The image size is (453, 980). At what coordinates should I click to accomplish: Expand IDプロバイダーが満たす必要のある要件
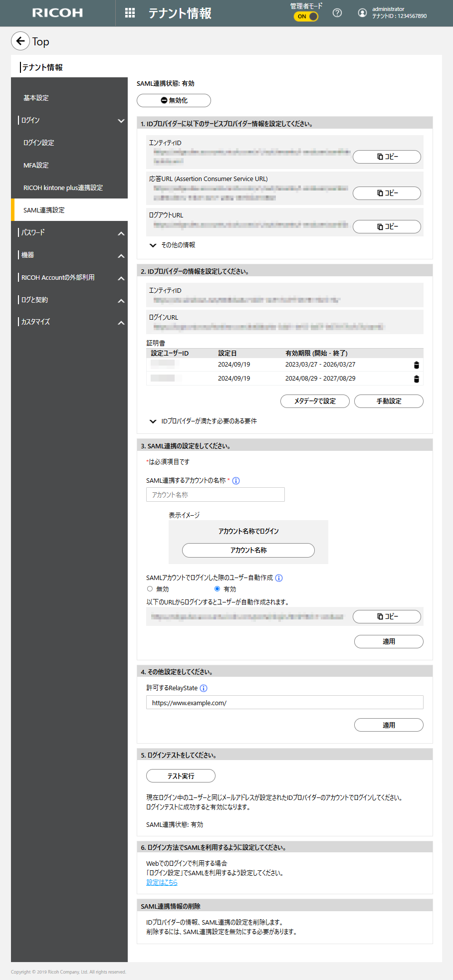(x=204, y=421)
